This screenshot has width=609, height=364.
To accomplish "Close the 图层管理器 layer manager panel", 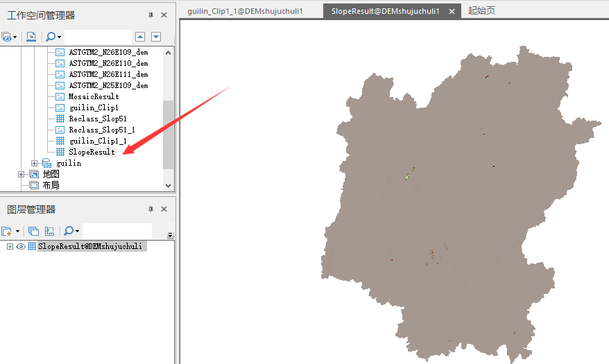I will pyautogui.click(x=164, y=209).
